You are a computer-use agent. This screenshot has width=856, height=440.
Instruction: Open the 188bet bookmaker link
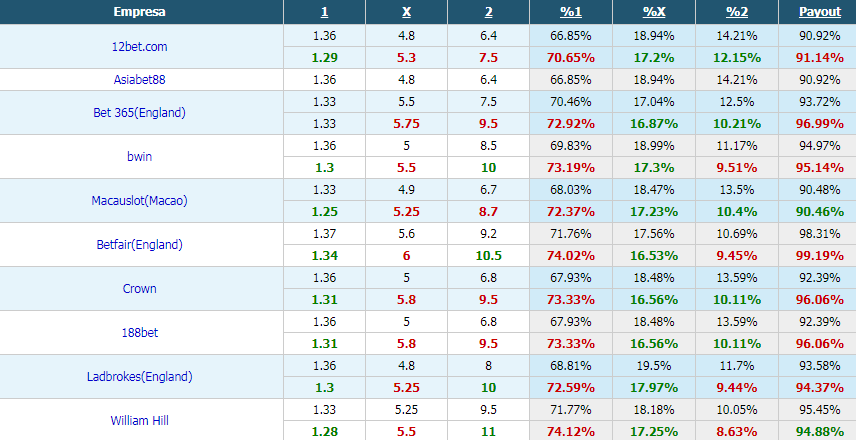pyautogui.click(x=139, y=332)
